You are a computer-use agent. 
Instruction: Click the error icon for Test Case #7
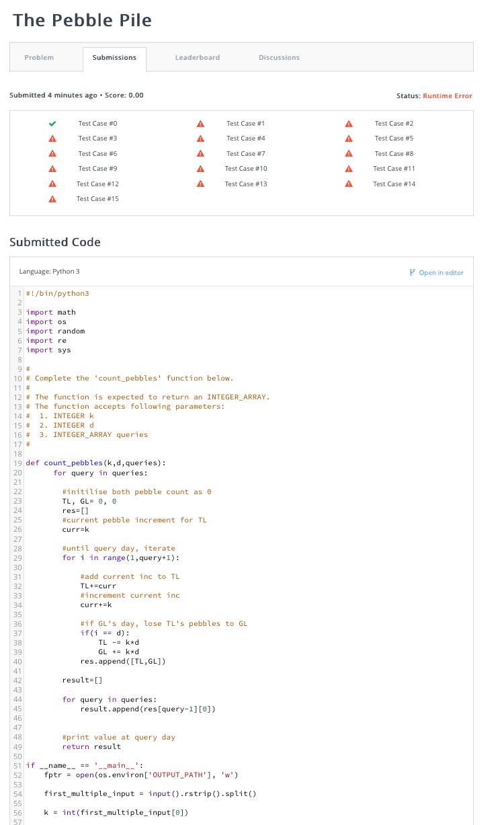[x=200, y=154]
